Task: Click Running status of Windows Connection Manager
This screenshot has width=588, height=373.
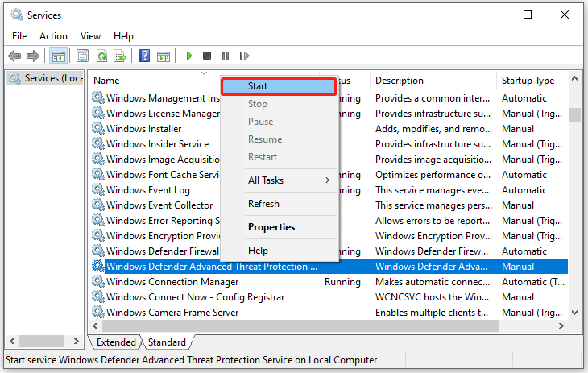Action: pos(342,282)
